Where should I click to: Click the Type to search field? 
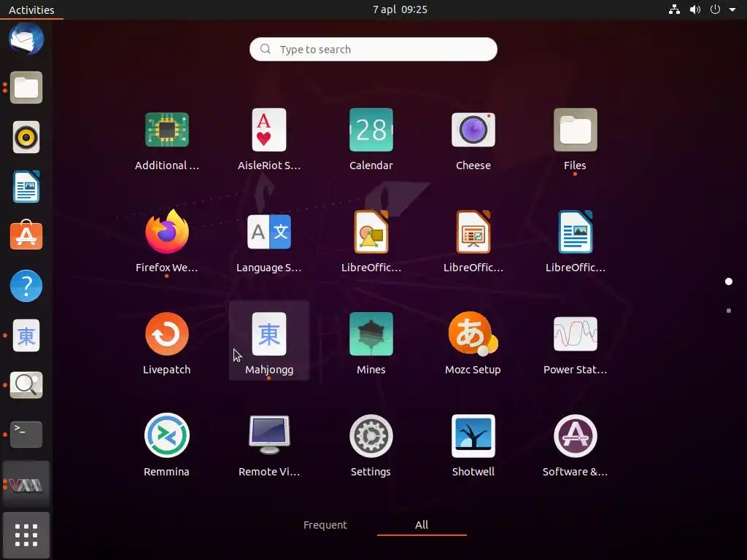[x=373, y=49]
